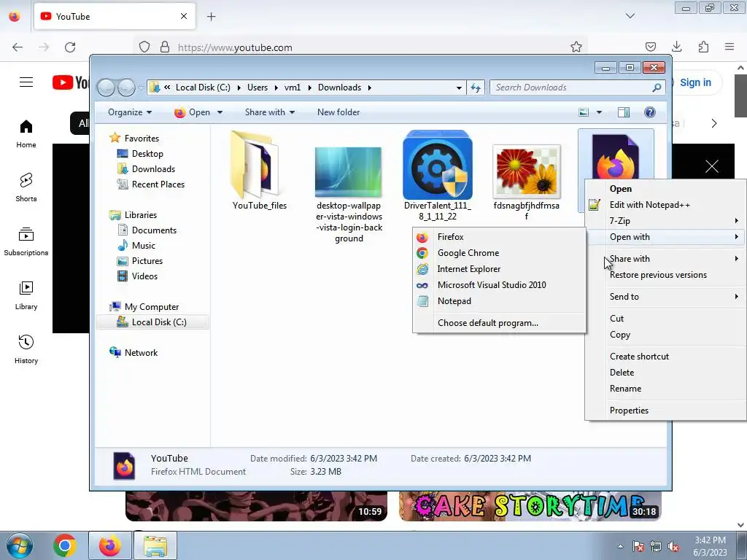747x560 pixels.
Task: Go to YouTube Shorts
Action: (x=26, y=187)
